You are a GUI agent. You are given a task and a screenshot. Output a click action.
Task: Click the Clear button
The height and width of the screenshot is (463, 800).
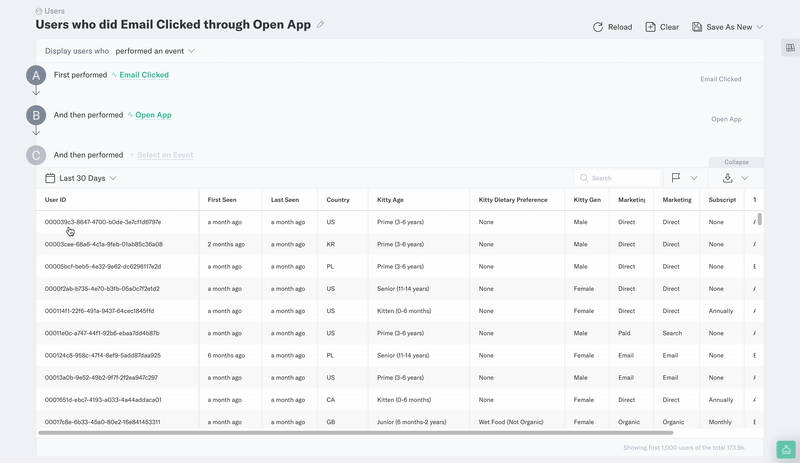(662, 27)
